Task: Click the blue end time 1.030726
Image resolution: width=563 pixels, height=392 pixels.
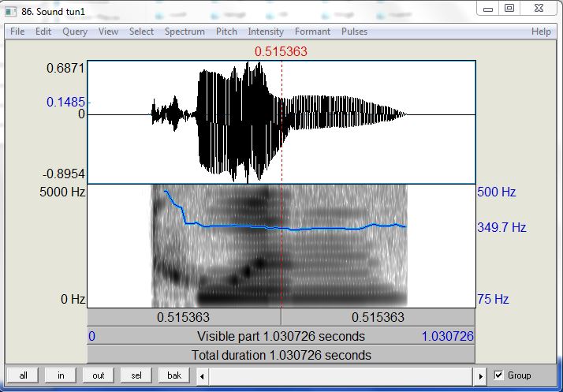Action: click(447, 336)
